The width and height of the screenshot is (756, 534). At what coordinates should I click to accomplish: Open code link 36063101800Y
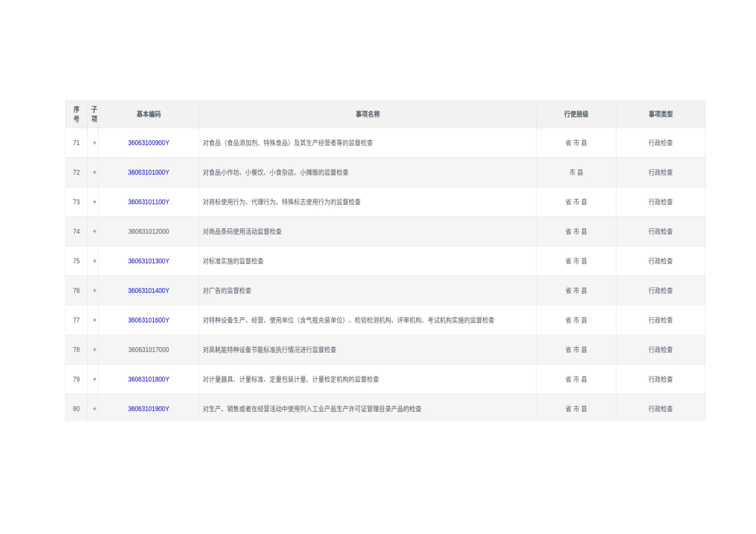click(149, 379)
